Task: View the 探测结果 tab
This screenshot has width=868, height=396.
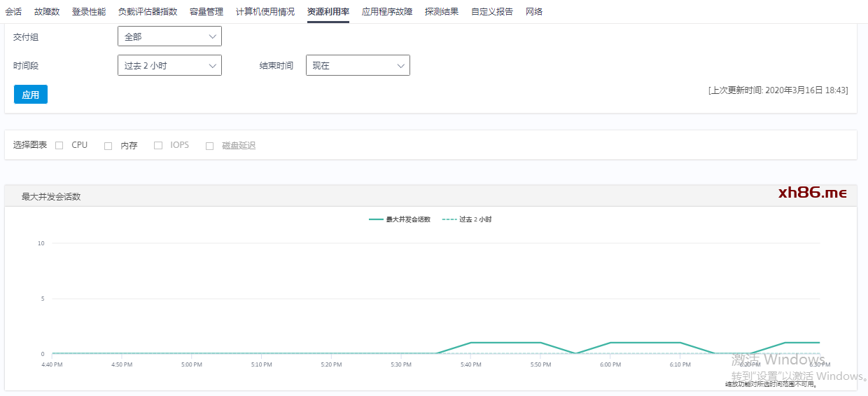Action: point(442,12)
